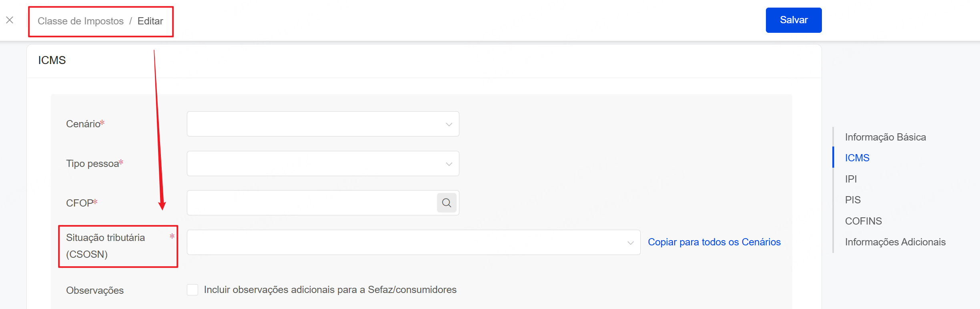Enable the Incluir observações adicionais checkbox

tap(192, 290)
